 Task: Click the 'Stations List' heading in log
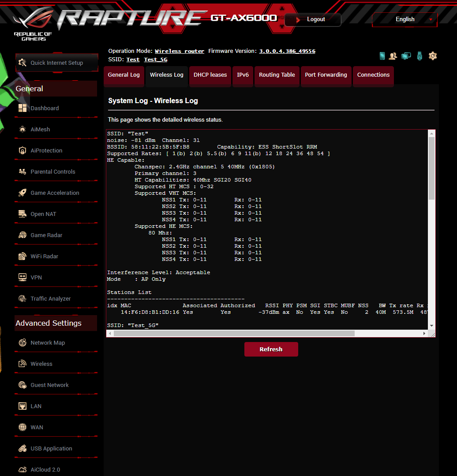click(129, 292)
